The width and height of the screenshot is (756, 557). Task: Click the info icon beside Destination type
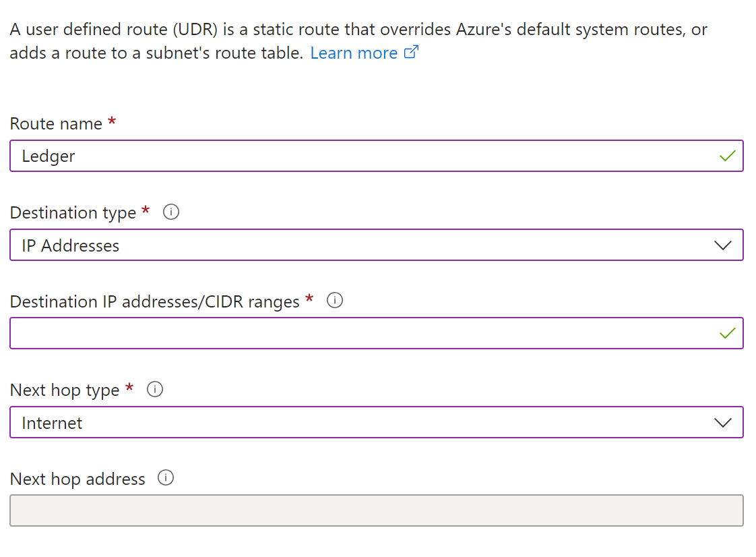point(171,212)
